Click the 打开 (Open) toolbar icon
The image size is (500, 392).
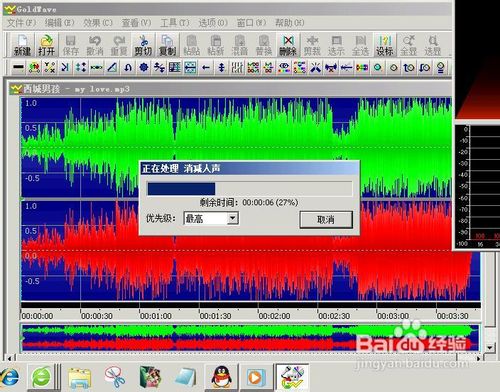[x=46, y=45]
